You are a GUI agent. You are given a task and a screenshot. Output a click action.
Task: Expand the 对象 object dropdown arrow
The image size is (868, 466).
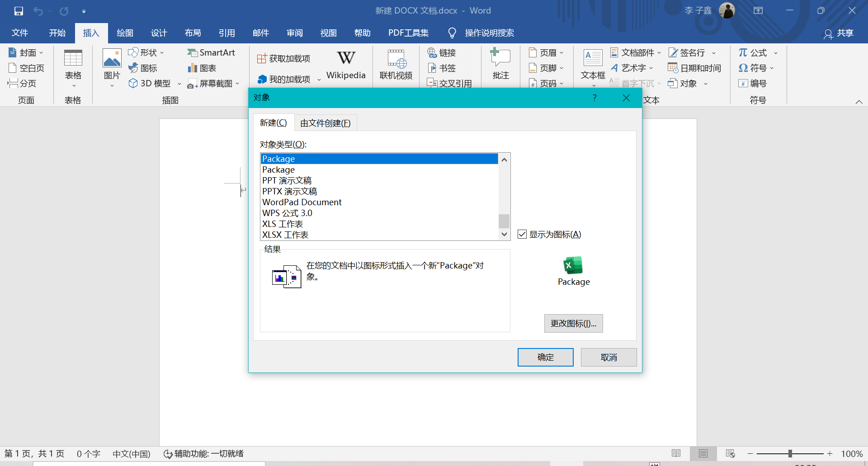pyautogui.click(x=705, y=84)
